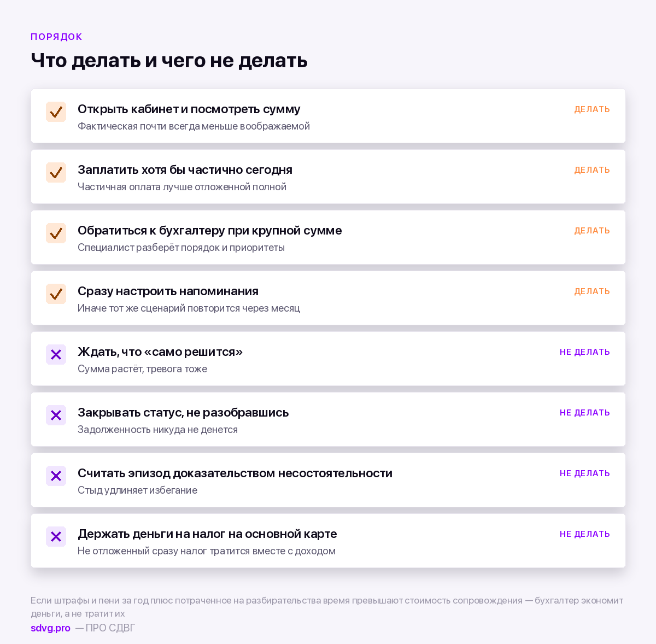Click 'НЕ ДЕЛАТЬ' tag on 'Ждать' card
The height and width of the screenshot is (644, 656).
pyautogui.click(x=585, y=352)
